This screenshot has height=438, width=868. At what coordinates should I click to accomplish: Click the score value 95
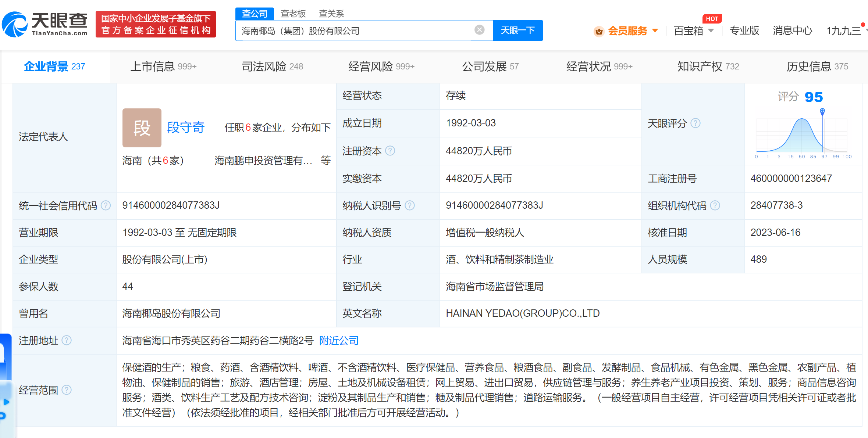click(814, 97)
